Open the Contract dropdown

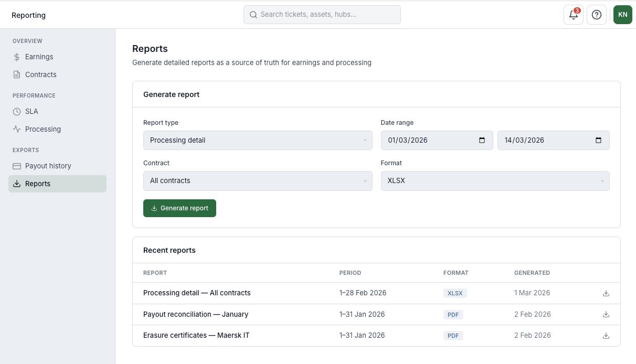[x=257, y=180]
